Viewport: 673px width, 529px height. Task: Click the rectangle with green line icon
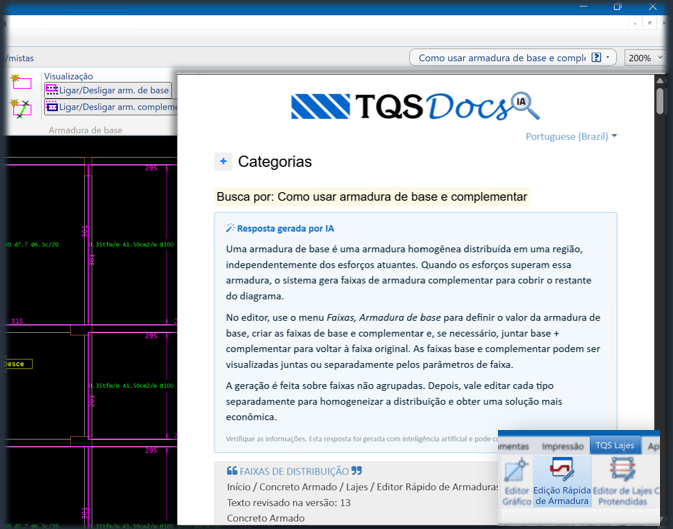(x=21, y=108)
